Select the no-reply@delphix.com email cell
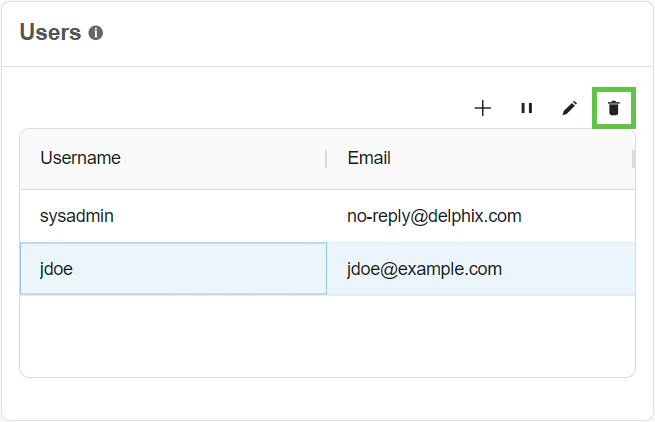655x422 pixels. (x=434, y=216)
